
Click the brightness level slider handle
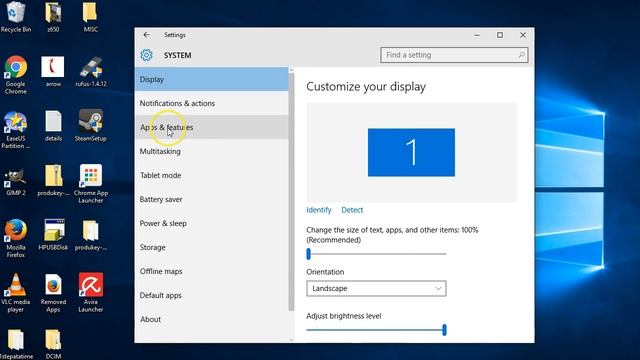(x=444, y=330)
